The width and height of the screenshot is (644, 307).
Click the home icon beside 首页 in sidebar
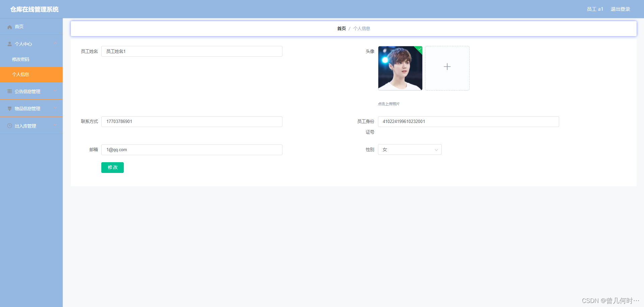[10, 27]
